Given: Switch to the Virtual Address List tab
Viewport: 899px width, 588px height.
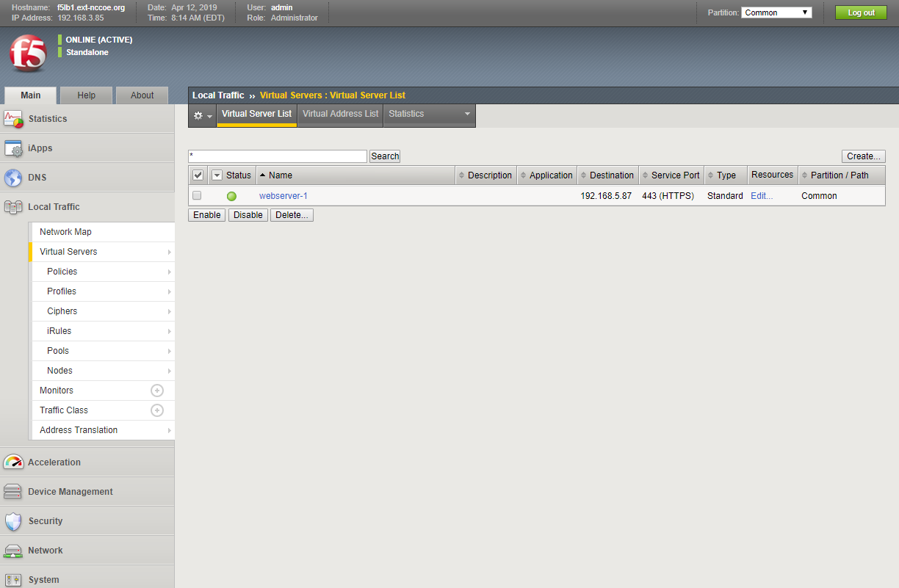Looking at the screenshot, I should click(340, 114).
